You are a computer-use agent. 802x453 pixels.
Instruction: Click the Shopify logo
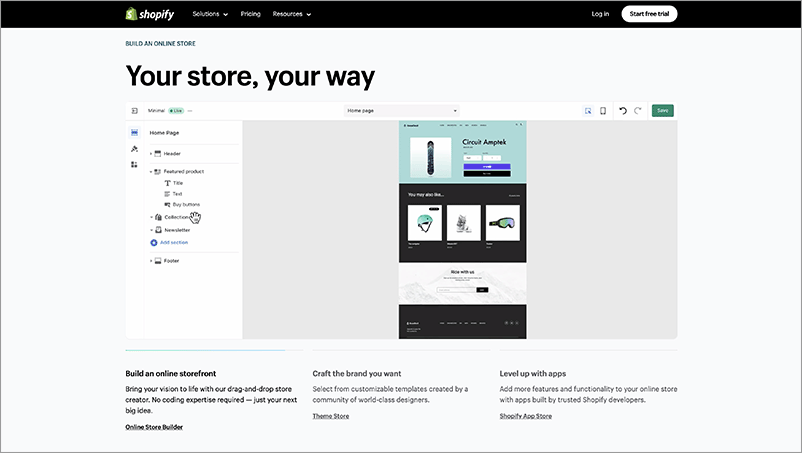click(152, 14)
